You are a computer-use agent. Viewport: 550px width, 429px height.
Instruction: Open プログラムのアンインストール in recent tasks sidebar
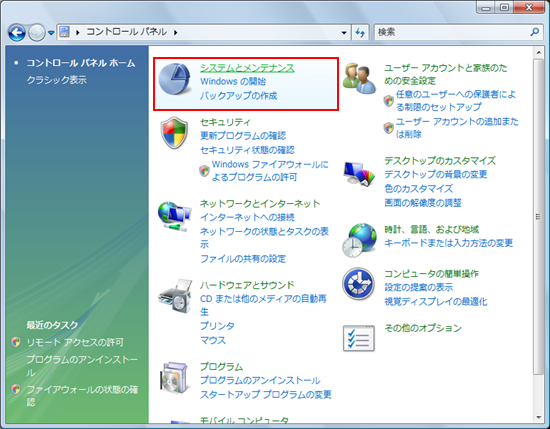tap(82, 366)
